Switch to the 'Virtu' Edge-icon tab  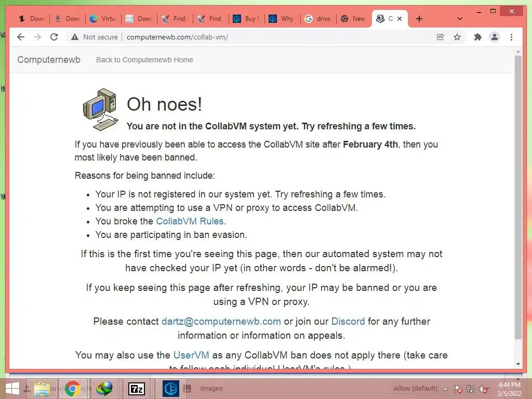click(103, 19)
